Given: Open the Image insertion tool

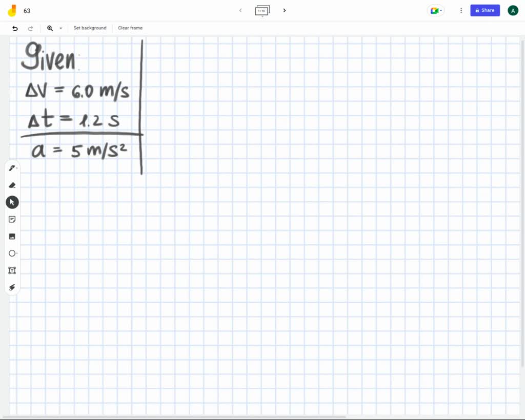Looking at the screenshot, I should pyautogui.click(x=12, y=236).
